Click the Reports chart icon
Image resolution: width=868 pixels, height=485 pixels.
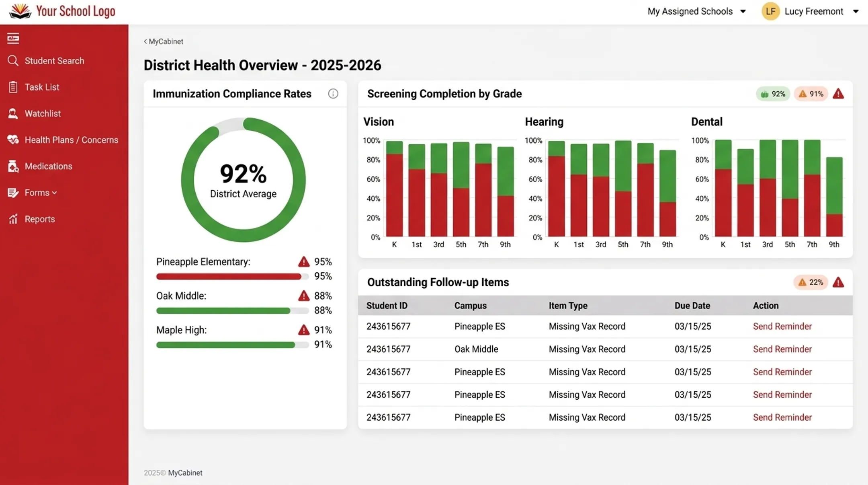pyautogui.click(x=13, y=219)
